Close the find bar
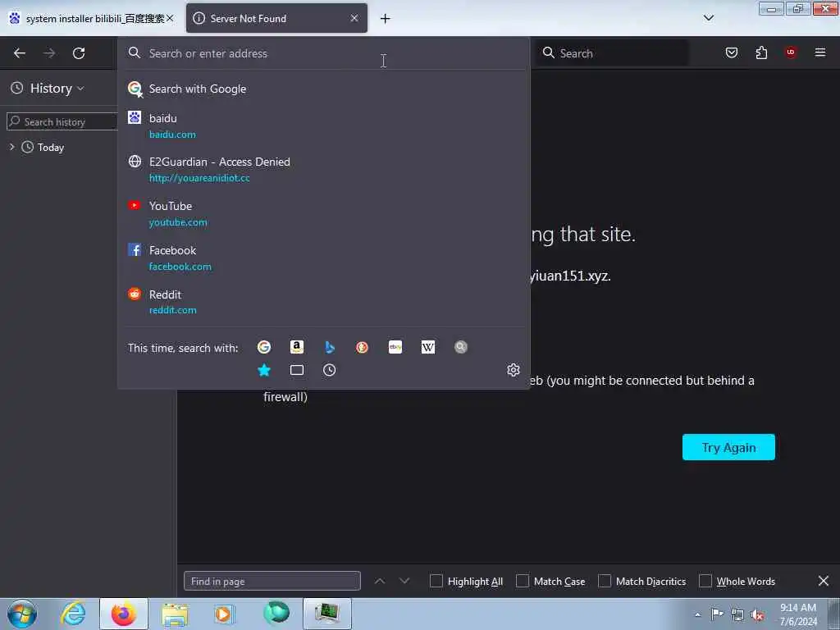This screenshot has width=840, height=630. (x=824, y=582)
